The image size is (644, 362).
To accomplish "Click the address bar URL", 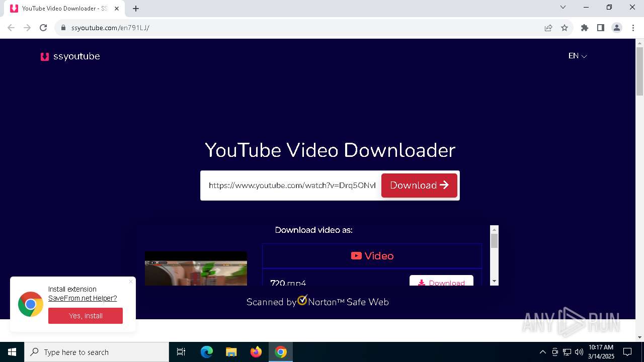I will pyautogui.click(x=110, y=28).
